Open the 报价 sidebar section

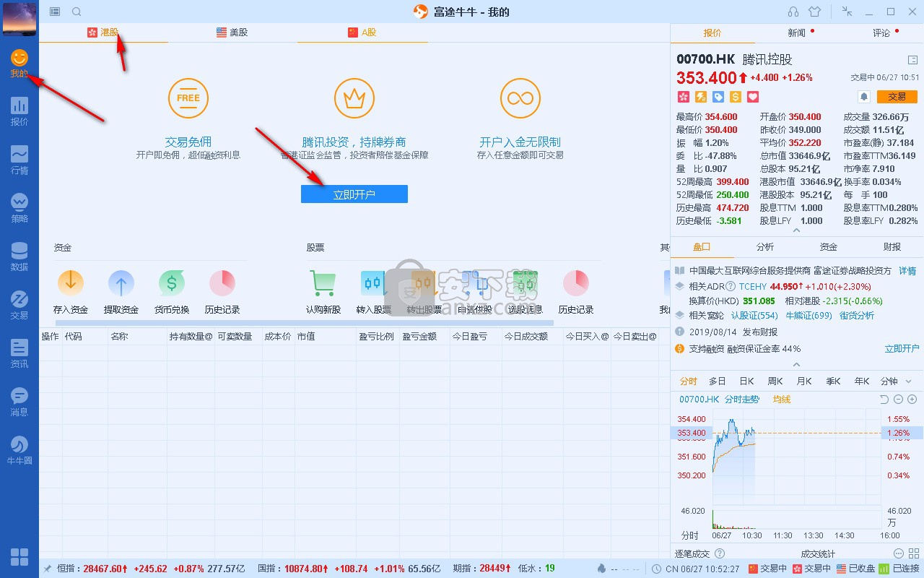click(19, 112)
